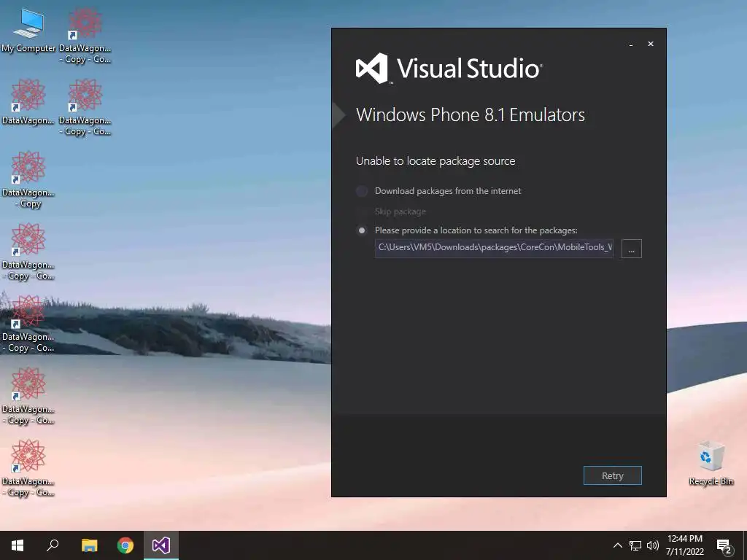This screenshot has height=560, width=747.
Task: Click the Retry button in the installer
Action: (x=612, y=475)
